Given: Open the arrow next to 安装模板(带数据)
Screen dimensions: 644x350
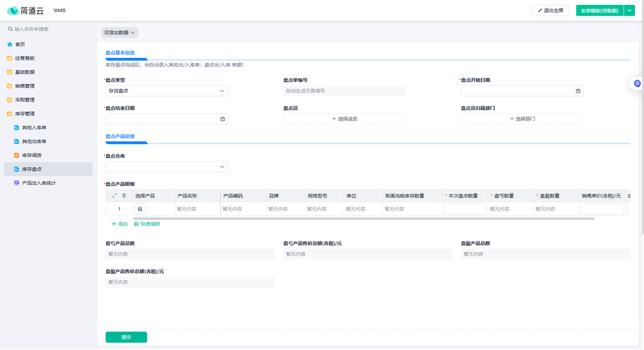Looking at the screenshot, I should tap(630, 10).
